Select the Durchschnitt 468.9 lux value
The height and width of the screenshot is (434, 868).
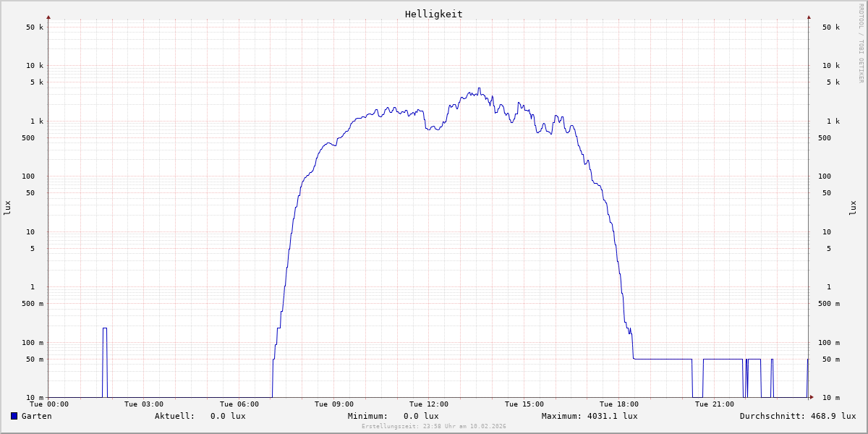click(833, 416)
